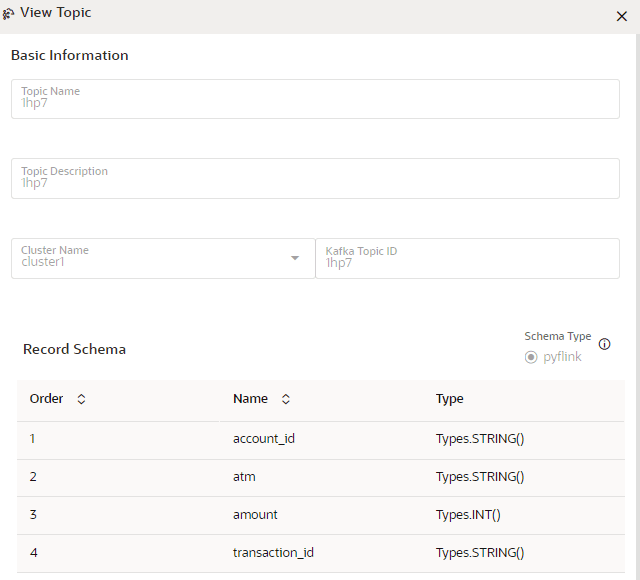Select the amount field name

[255, 514]
